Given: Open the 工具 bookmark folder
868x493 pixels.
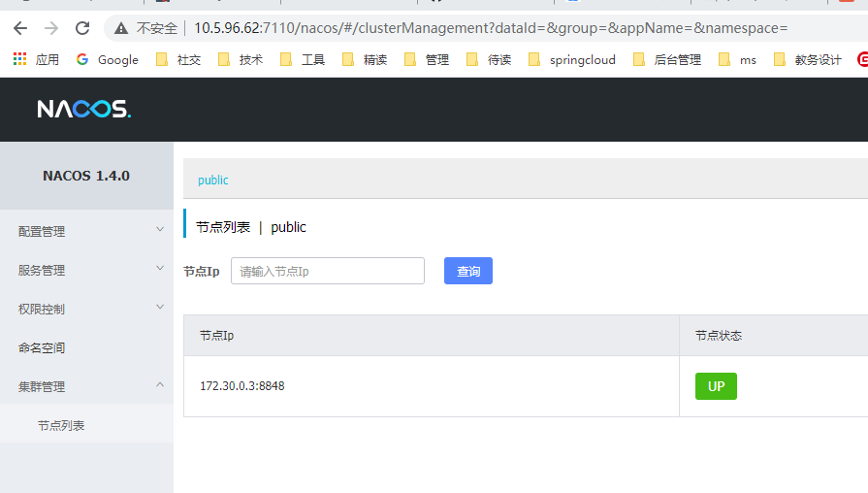Looking at the screenshot, I should (x=303, y=60).
